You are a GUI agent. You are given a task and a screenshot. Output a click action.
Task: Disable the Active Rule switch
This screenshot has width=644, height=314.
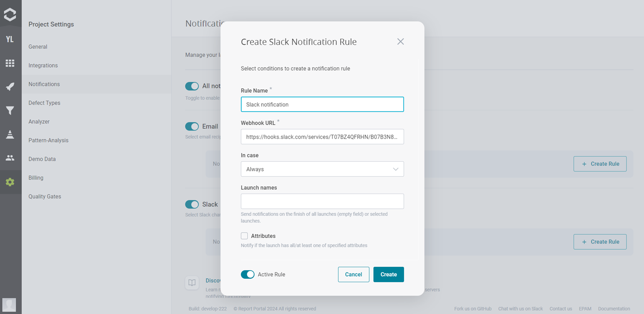point(248,274)
